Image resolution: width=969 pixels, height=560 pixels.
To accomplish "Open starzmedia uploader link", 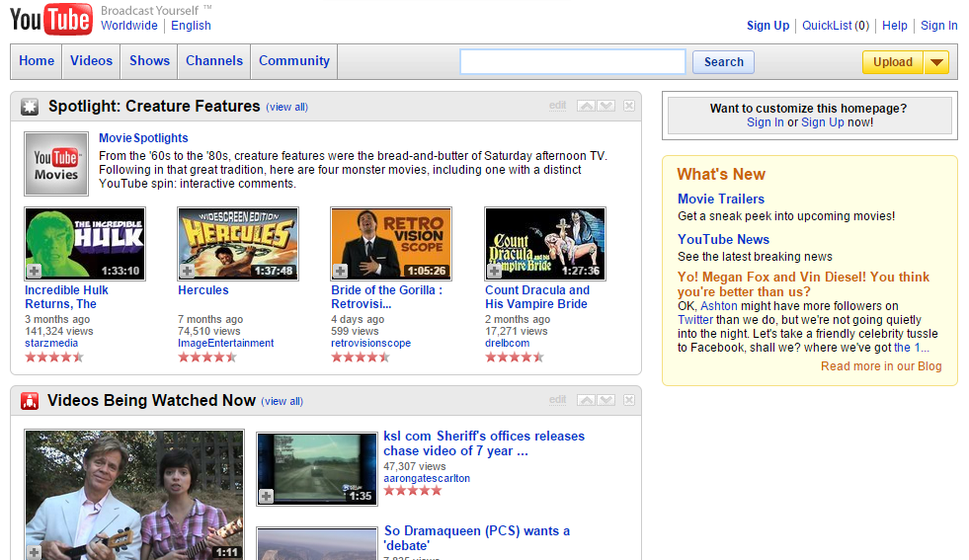I will (51, 343).
